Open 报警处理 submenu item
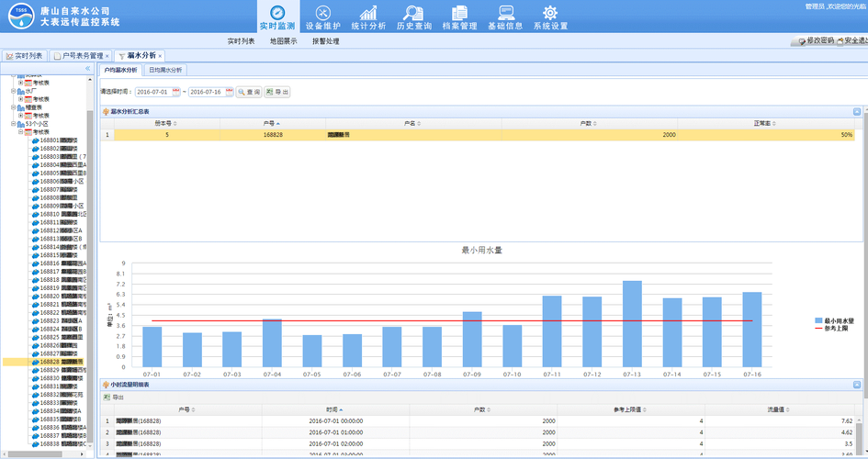 click(x=325, y=41)
